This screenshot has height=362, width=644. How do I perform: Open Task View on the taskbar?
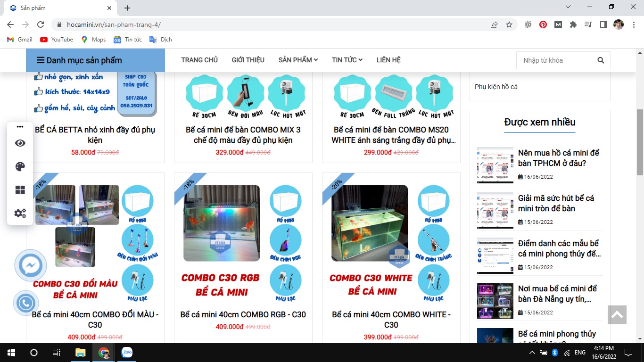point(56,353)
